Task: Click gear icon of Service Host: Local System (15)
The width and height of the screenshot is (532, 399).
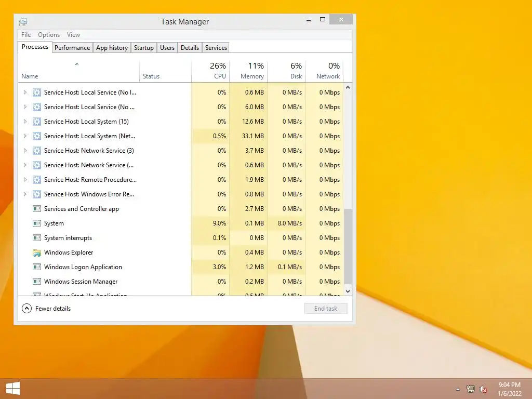Action: coord(37,122)
